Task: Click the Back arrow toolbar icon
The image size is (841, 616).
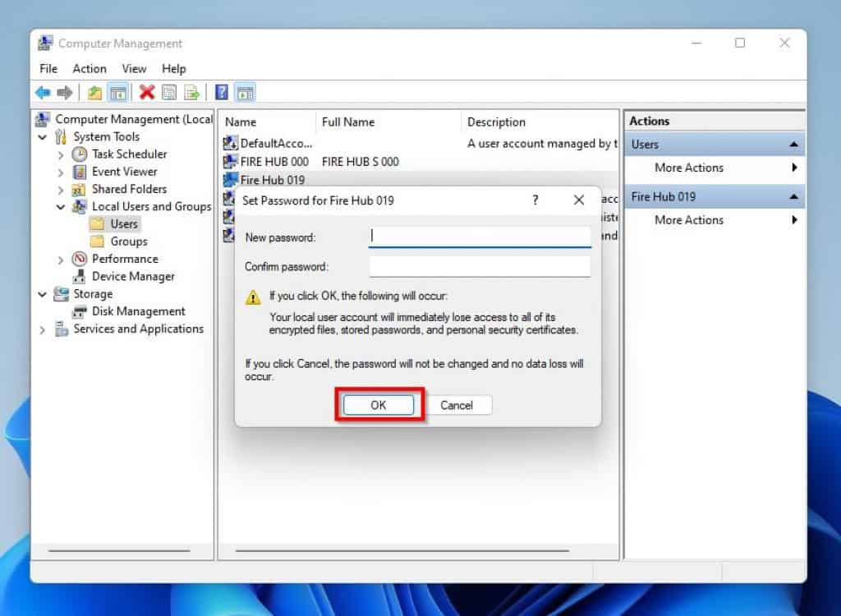Action: click(x=43, y=93)
